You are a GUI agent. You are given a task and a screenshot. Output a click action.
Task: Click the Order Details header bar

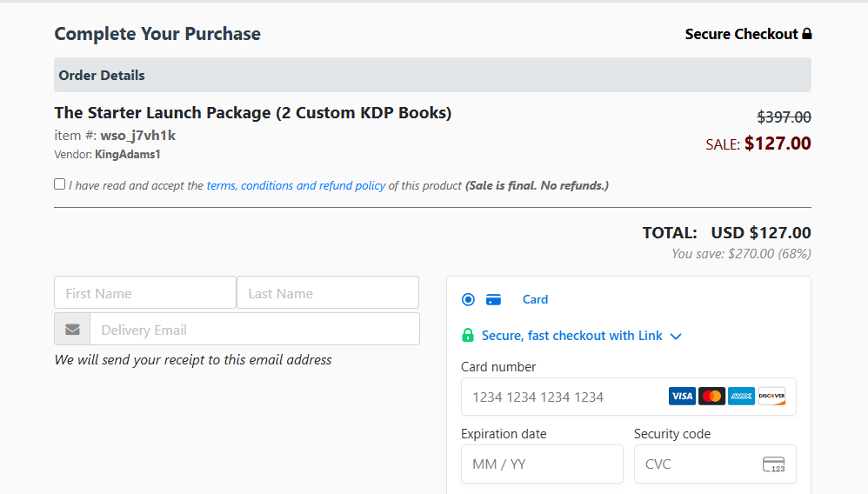[x=432, y=75]
